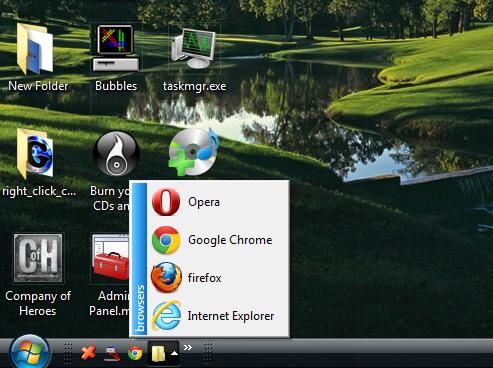Click the Bubbles label text
This screenshot has height=368, width=493.
116,86
